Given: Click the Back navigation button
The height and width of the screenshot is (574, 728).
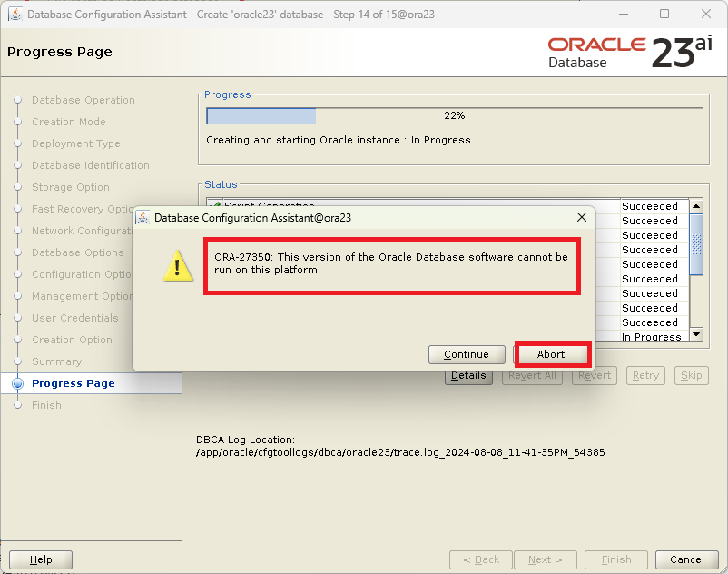Looking at the screenshot, I should [x=481, y=559].
